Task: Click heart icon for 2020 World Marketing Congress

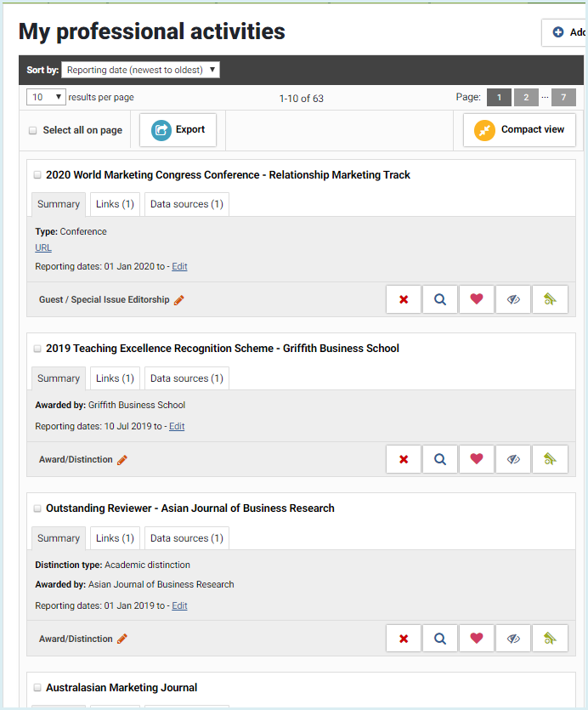Action: click(477, 299)
